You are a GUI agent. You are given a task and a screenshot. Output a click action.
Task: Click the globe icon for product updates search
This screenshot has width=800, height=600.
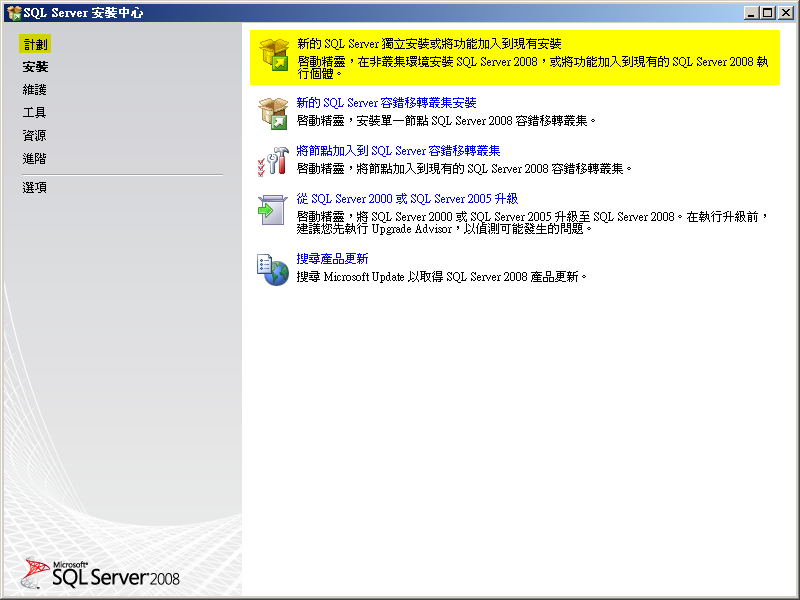coord(272,269)
